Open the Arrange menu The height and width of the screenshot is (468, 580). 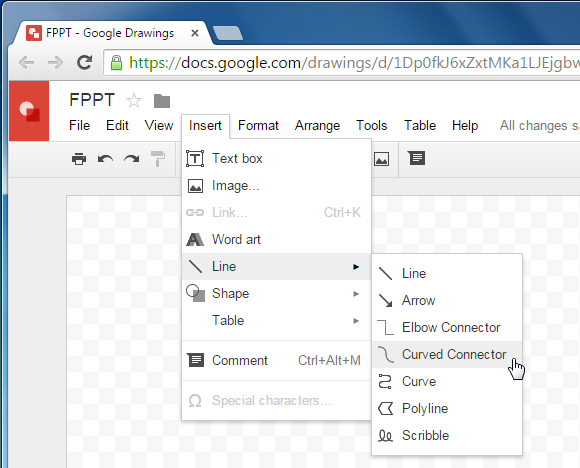click(317, 126)
